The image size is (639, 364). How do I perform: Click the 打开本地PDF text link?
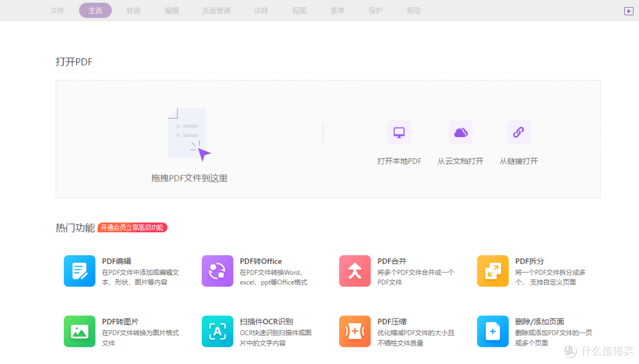point(399,160)
